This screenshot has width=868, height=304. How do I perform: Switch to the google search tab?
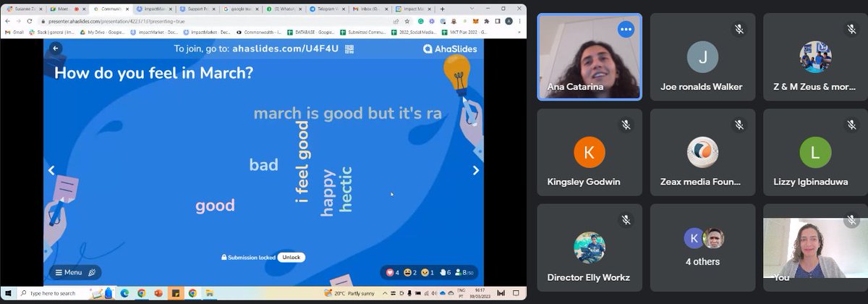pyautogui.click(x=241, y=9)
